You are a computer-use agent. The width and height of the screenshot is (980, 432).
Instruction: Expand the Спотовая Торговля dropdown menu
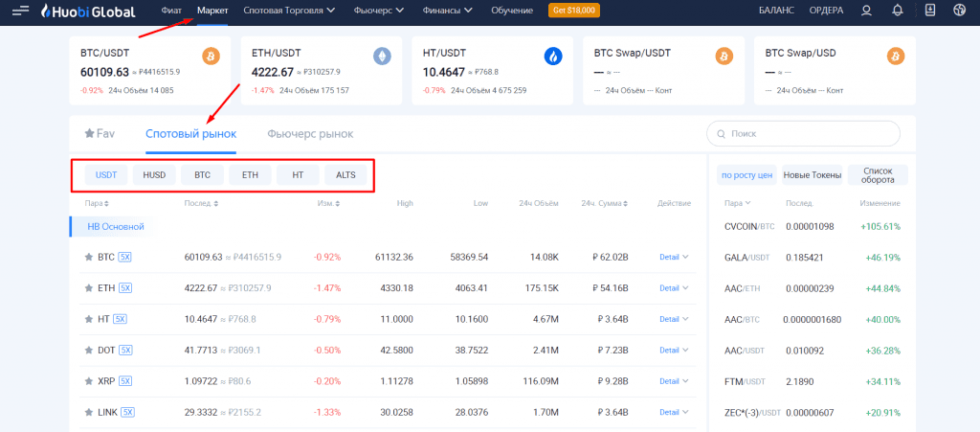(289, 11)
